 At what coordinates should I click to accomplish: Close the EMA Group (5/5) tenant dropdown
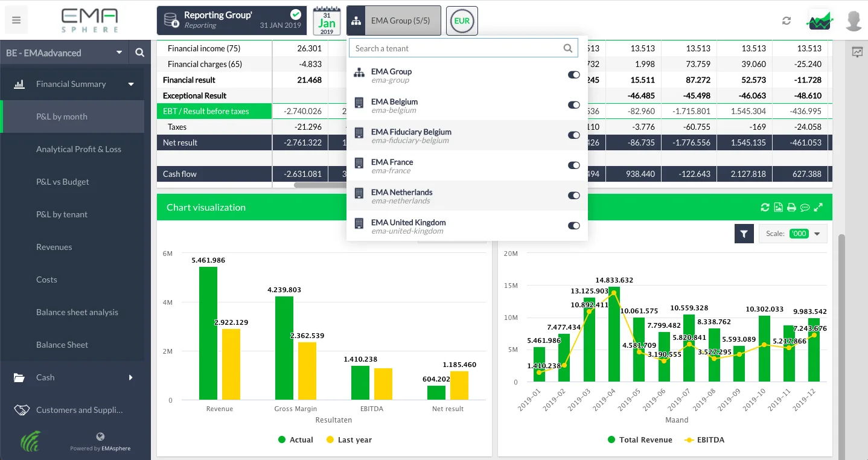pyautogui.click(x=394, y=21)
